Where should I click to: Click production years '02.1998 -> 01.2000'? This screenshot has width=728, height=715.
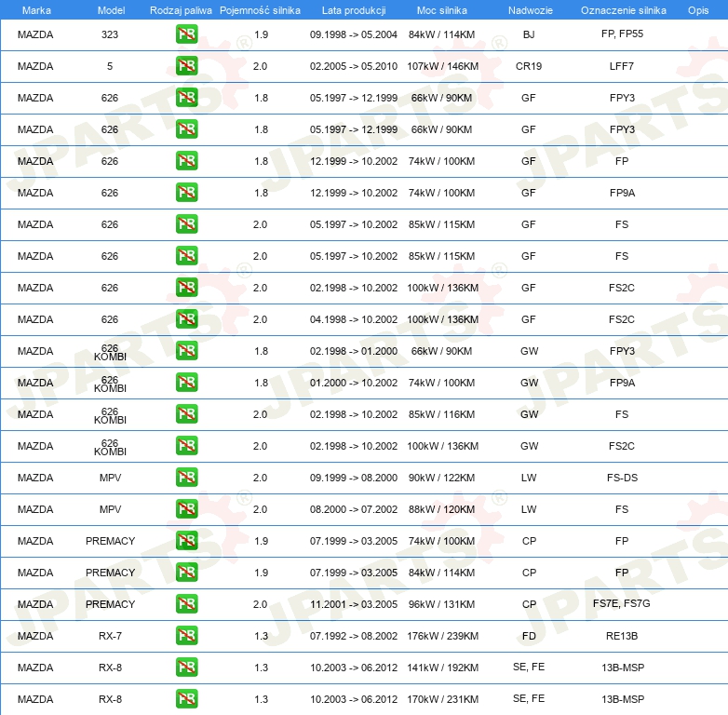tap(354, 351)
